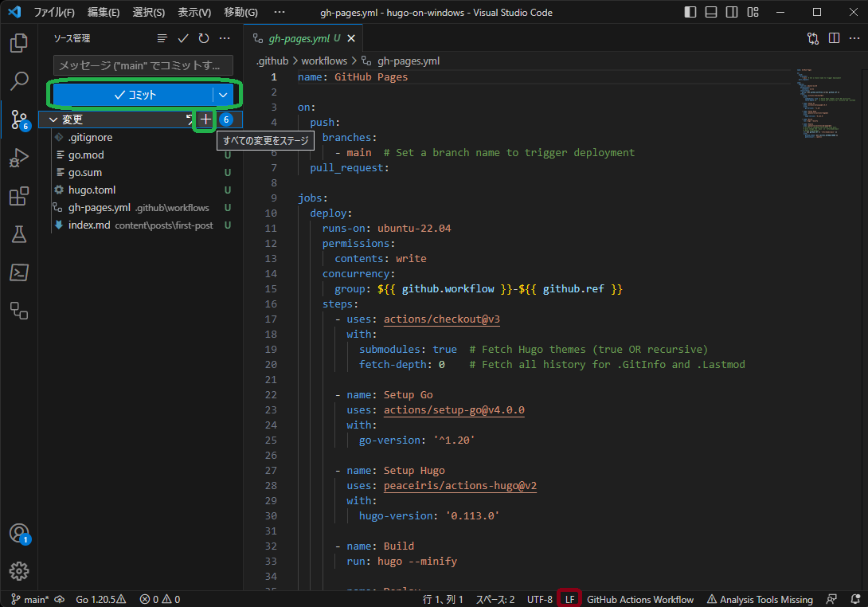Open go.mod in changes list
Screen dimensions: 868x607
coord(140,155)
